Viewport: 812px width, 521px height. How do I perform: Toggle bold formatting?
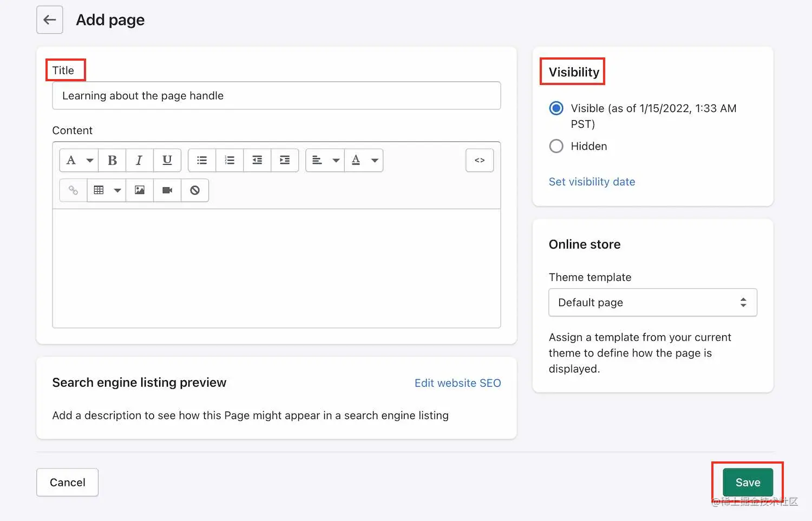(112, 160)
